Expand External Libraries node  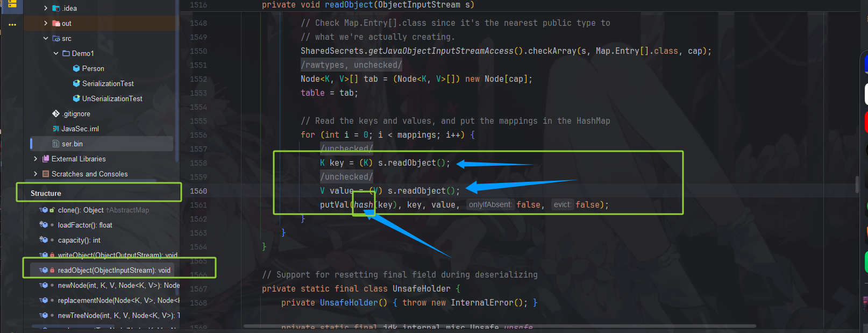(x=35, y=159)
